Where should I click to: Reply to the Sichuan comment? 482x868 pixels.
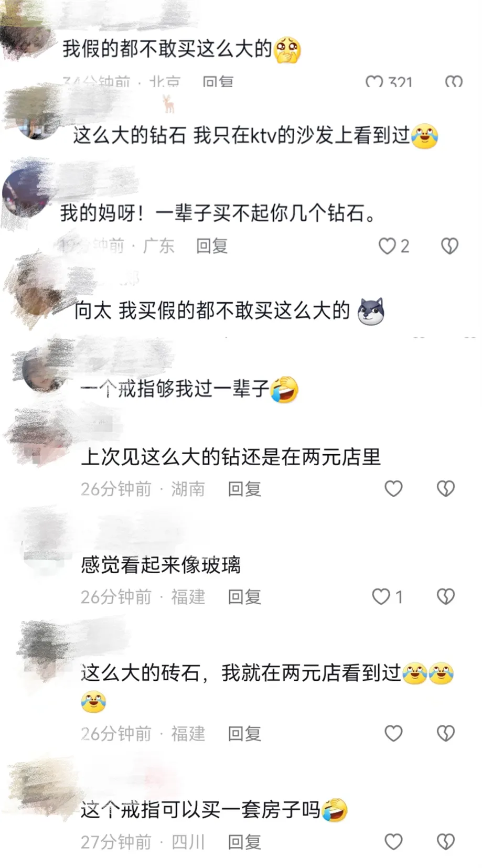[244, 842]
